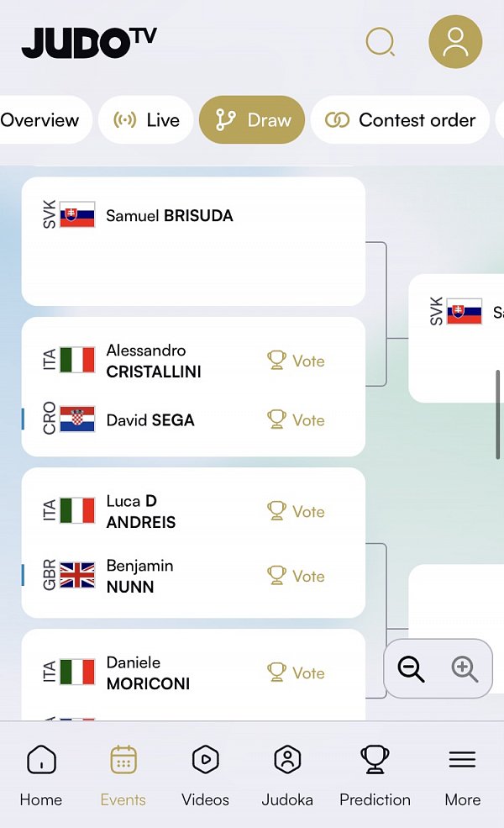Go to Home in bottom navigation

41,775
